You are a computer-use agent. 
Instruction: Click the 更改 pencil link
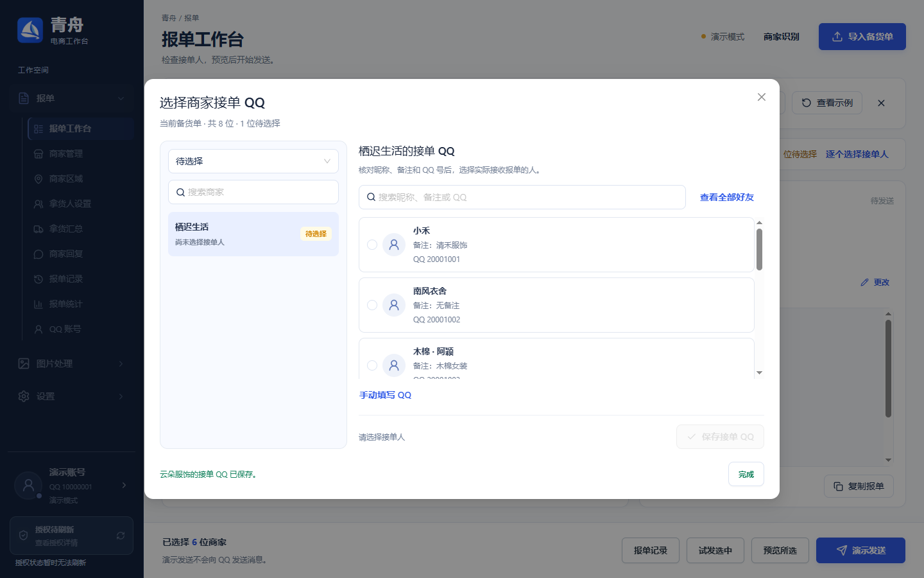click(875, 283)
